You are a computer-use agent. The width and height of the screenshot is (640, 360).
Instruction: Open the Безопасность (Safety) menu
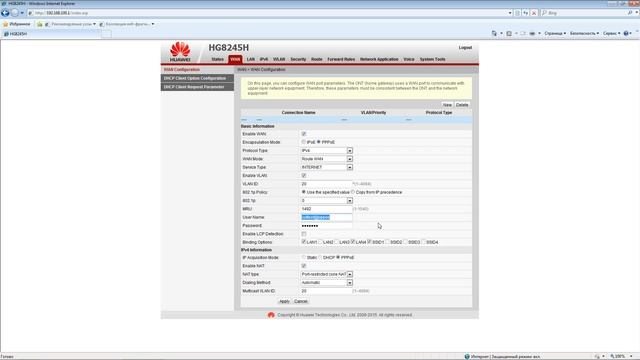click(584, 33)
